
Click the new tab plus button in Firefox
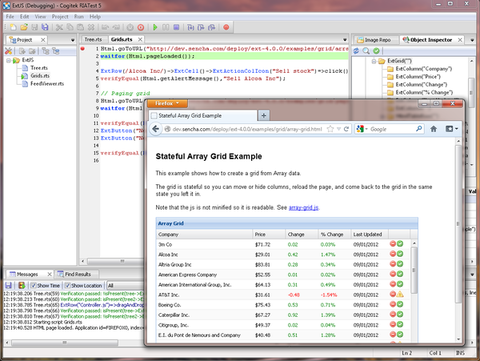pos(264,116)
